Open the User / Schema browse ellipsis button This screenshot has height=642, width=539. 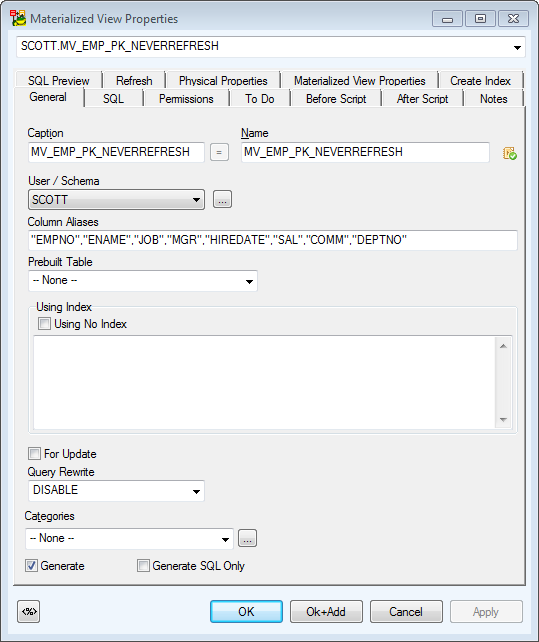[222, 199]
